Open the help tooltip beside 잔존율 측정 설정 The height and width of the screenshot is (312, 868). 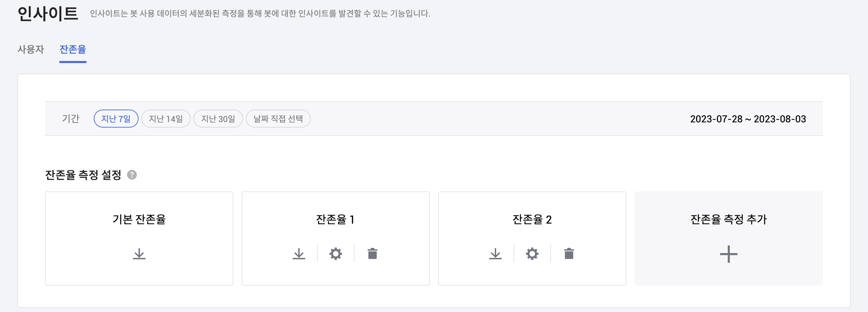point(132,175)
